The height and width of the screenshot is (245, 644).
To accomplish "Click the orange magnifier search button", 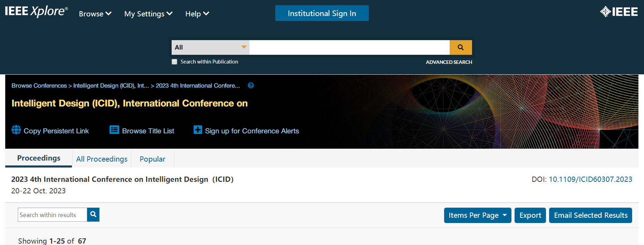I will (x=460, y=47).
